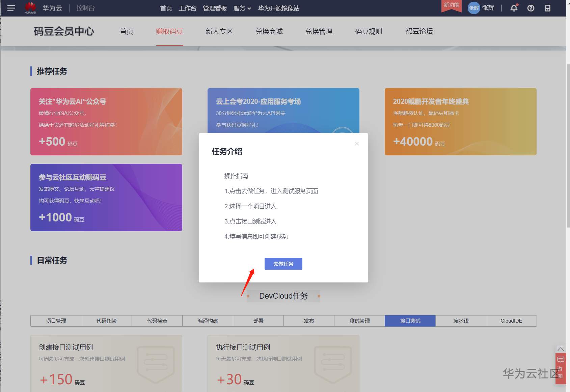The width and height of the screenshot is (570, 392).
Task: Select the 测试管理 task tab
Action: [x=359, y=321]
